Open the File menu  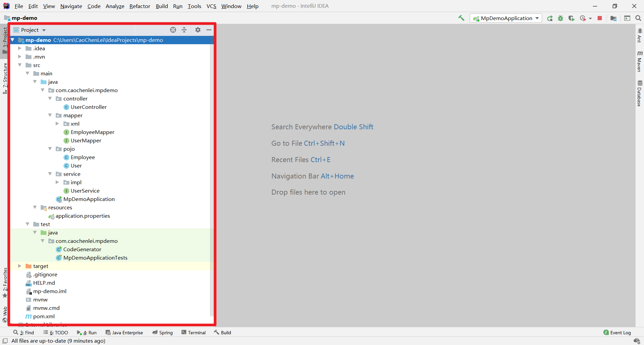pos(19,6)
